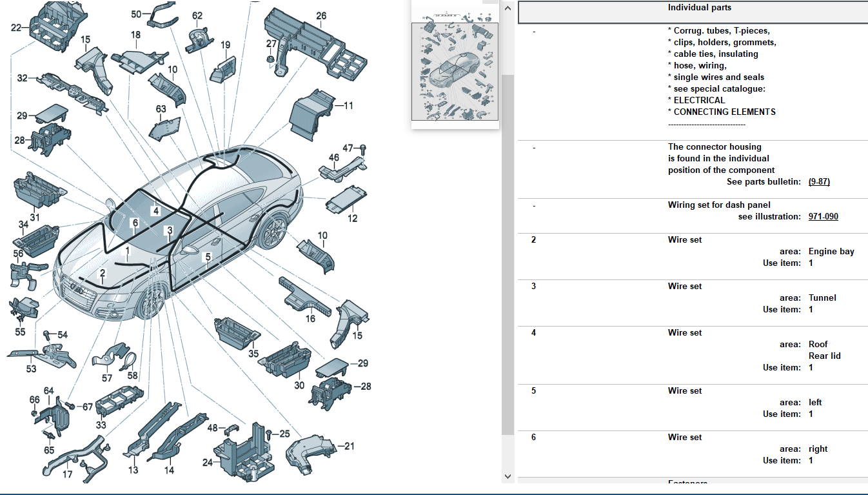Screen dimensions: 868x495
Task: Click callout number 17 in the diagram
Action: click(x=67, y=474)
